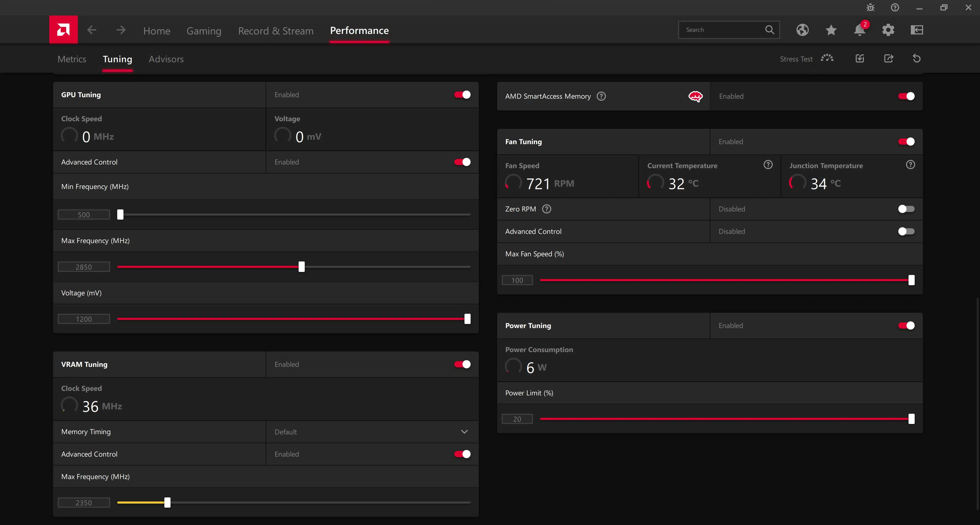Click the export/share profile icon
980x525 pixels.
(x=889, y=58)
